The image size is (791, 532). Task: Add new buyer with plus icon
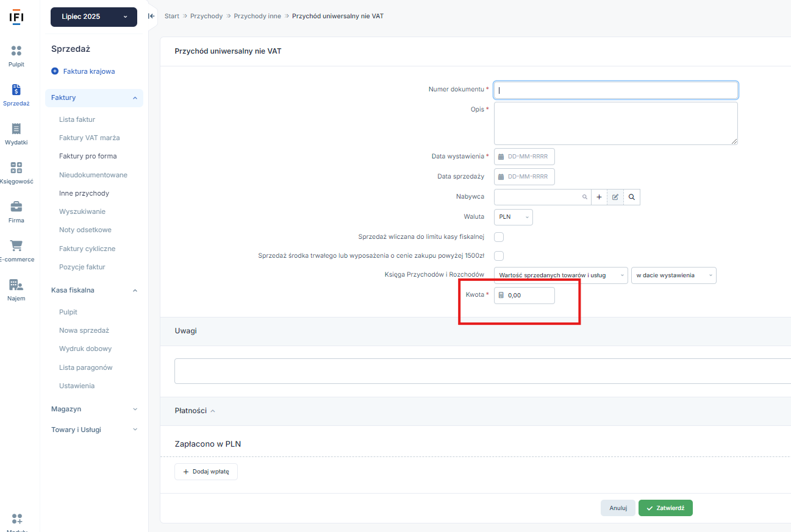599,197
